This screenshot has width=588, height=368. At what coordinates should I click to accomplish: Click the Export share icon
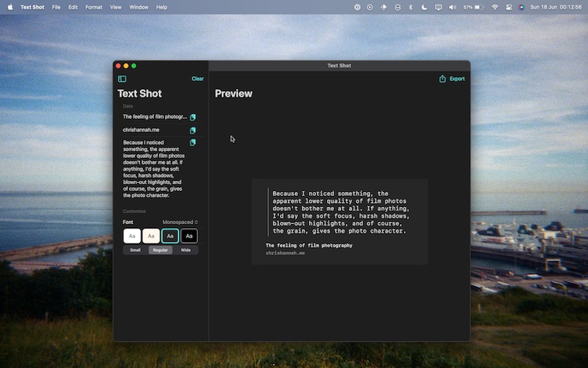[443, 79]
